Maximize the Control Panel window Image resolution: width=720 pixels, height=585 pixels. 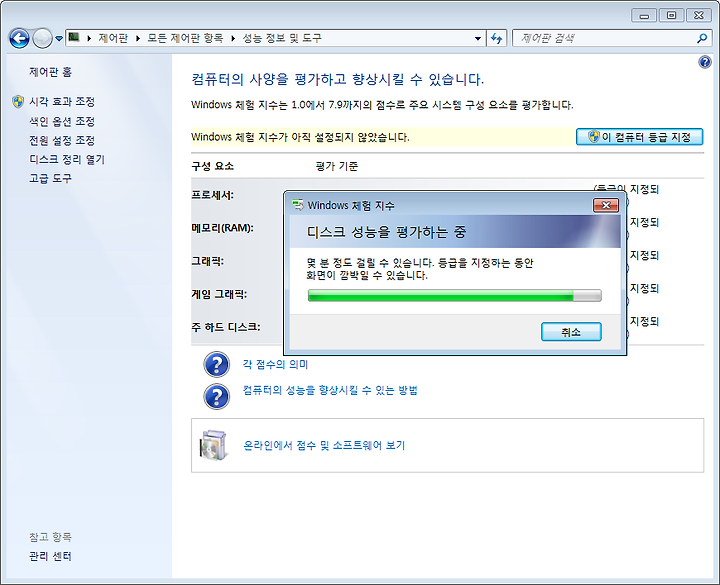pyautogui.click(x=671, y=16)
